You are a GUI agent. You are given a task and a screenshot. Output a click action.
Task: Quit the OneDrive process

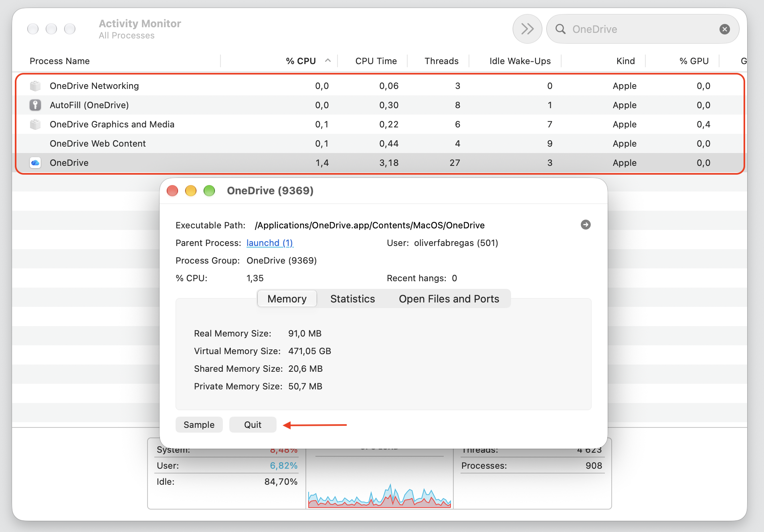pyautogui.click(x=253, y=425)
